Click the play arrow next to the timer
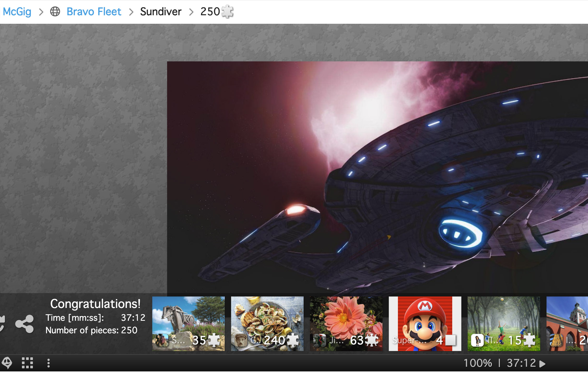The width and height of the screenshot is (588, 373). point(543,364)
